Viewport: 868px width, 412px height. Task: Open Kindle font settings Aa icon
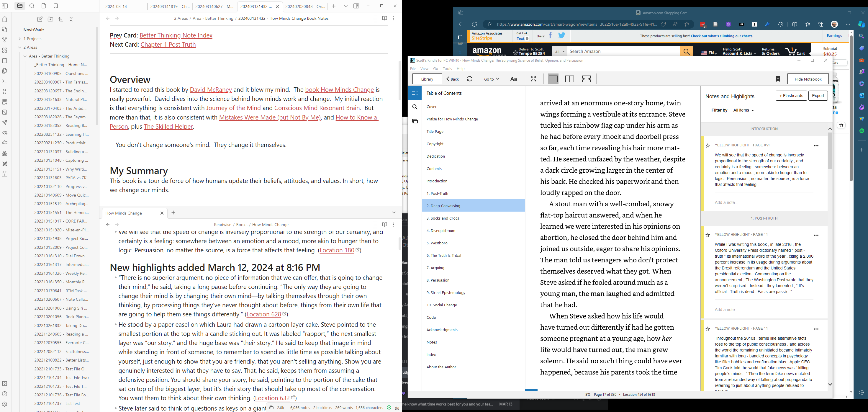(514, 79)
